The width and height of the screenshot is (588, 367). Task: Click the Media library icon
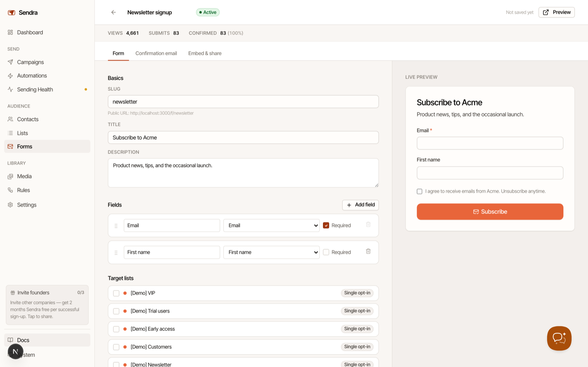[11, 176]
